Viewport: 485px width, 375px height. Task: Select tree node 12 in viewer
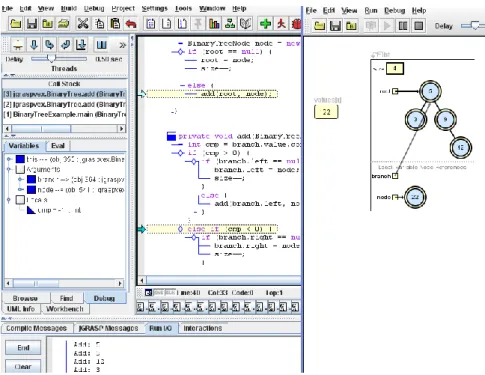pyautogui.click(x=461, y=147)
